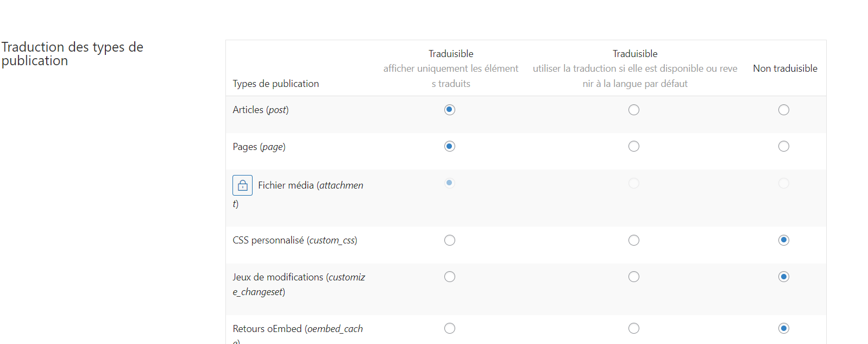Select Non traduisible for Jeux de modifications

(x=784, y=277)
